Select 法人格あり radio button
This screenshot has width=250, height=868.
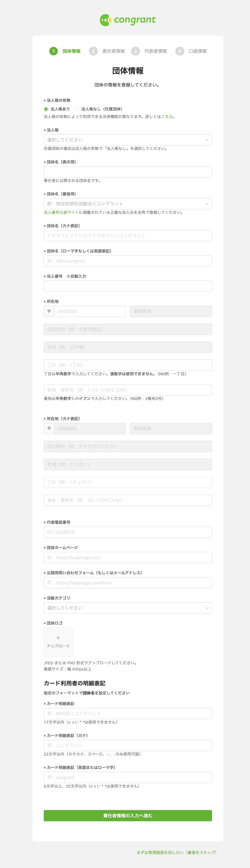click(x=46, y=109)
